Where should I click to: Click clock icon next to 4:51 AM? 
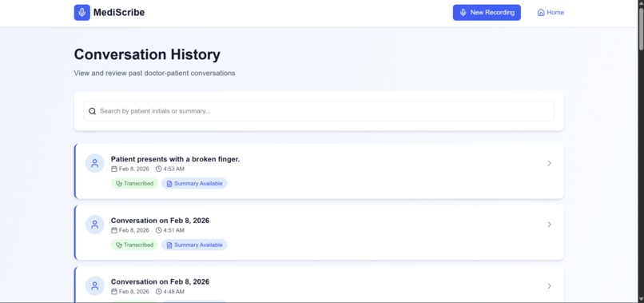(x=158, y=230)
